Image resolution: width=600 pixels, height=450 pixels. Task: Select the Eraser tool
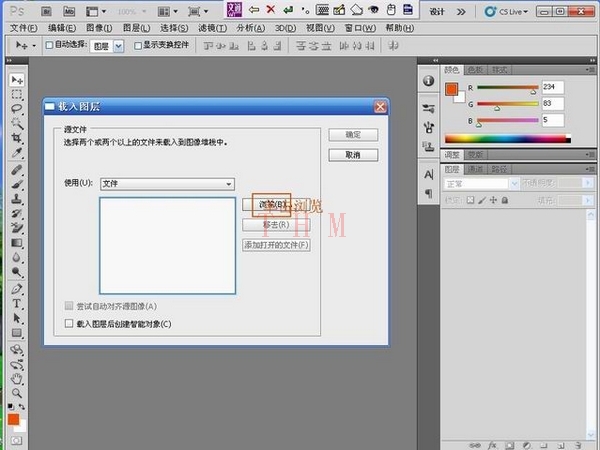pos(16,228)
